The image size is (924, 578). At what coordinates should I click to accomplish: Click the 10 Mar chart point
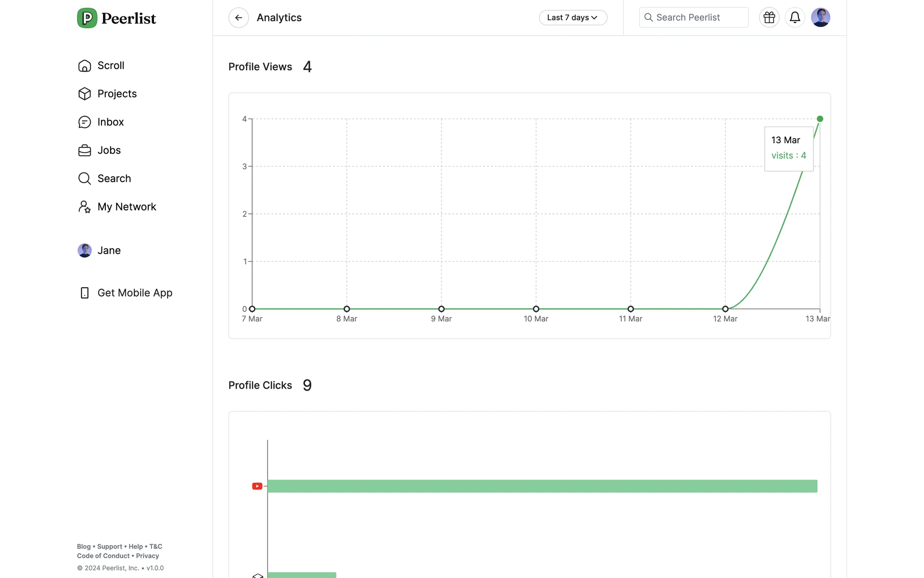coord(536,309)
